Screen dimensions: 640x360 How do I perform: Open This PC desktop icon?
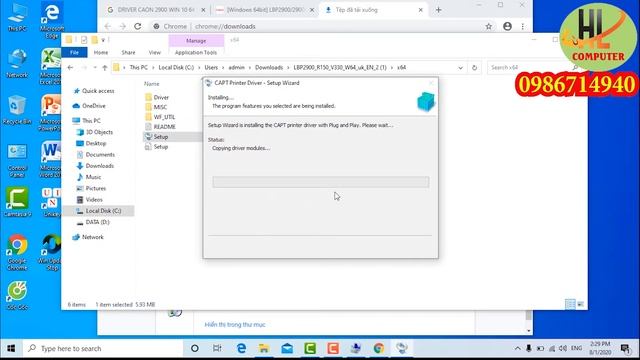coord(17,16)
